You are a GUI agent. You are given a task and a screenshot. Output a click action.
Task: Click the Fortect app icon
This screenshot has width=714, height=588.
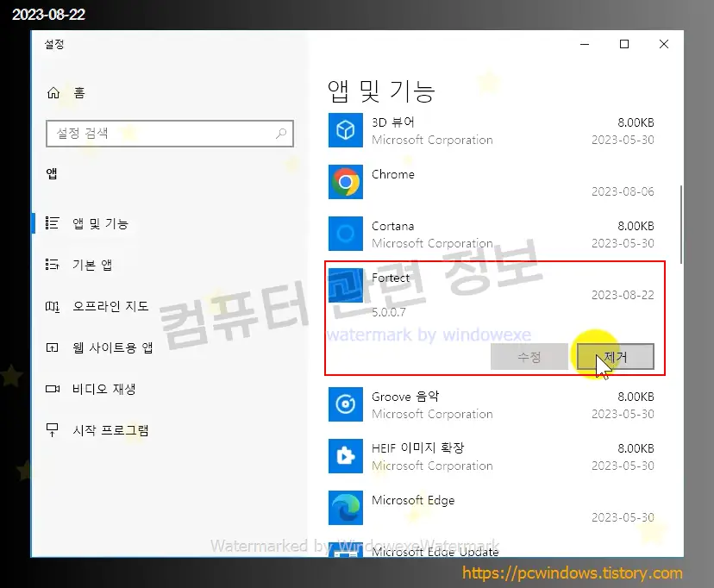346,285
